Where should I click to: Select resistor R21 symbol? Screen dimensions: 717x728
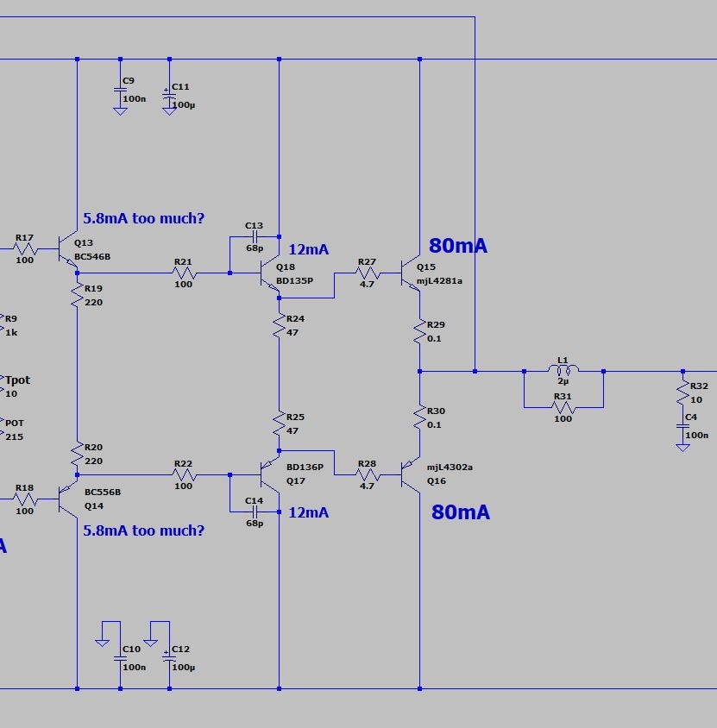(x=185, y=273)
